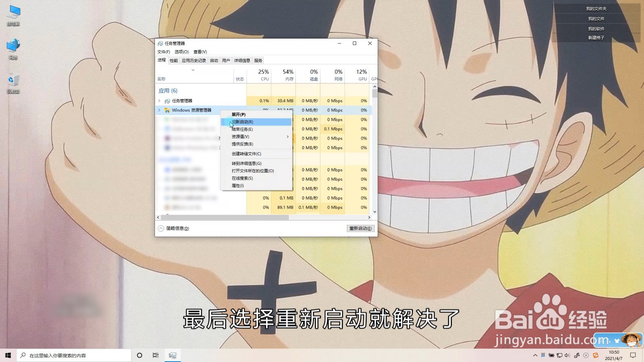
Task: Click the name column sort chevron
Action: (193, 70)
